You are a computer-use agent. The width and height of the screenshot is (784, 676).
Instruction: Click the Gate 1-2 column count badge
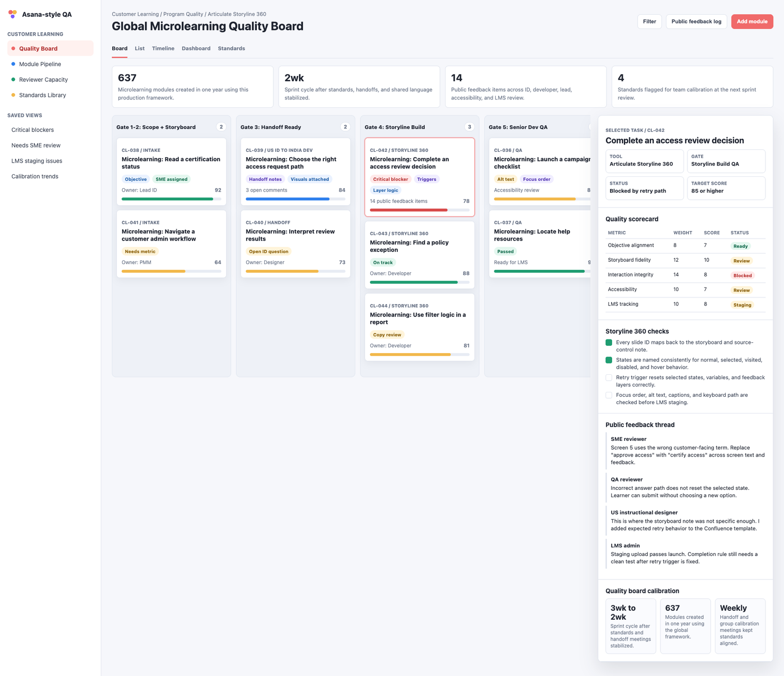[x=221, y=127]
